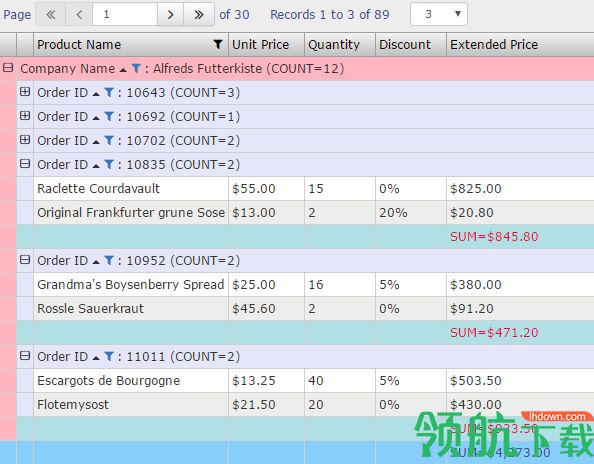Click sort arrow on Order ID 10702 row

[96, 142]
